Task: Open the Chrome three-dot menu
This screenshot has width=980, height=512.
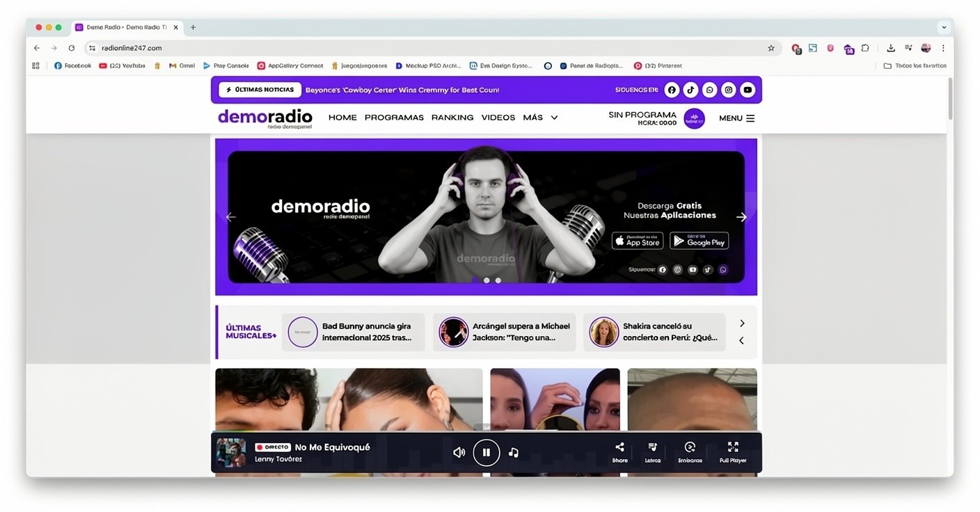Action: tap(943, 48)
